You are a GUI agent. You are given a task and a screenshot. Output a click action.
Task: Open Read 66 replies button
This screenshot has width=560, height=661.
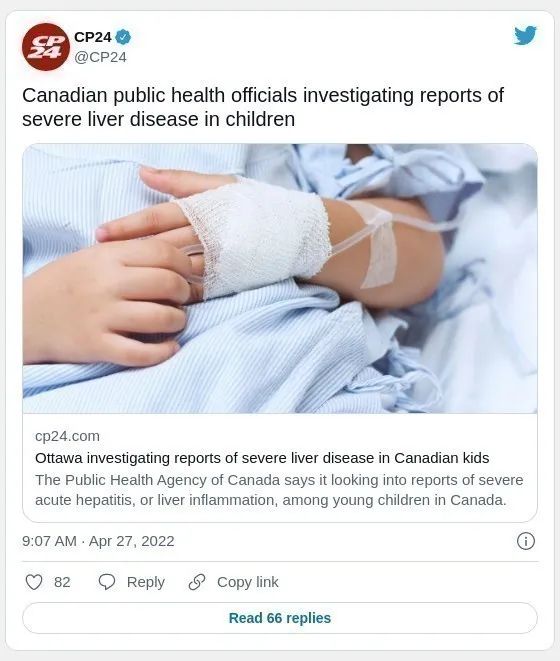(x=280, y=618)
